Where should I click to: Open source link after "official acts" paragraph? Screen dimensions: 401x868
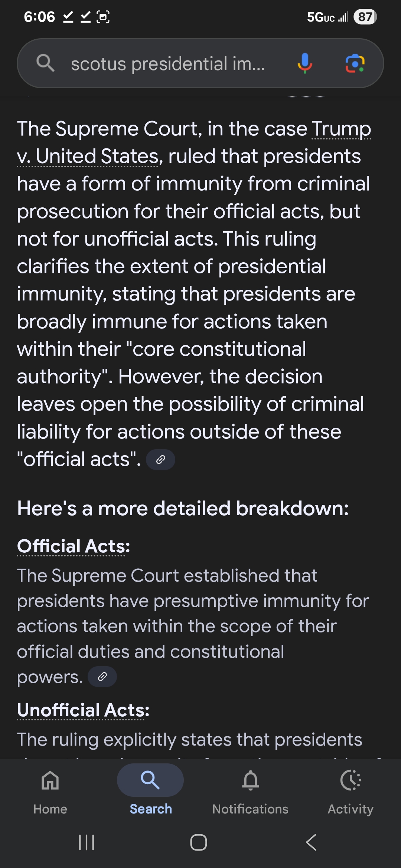(x=160, y=460)
